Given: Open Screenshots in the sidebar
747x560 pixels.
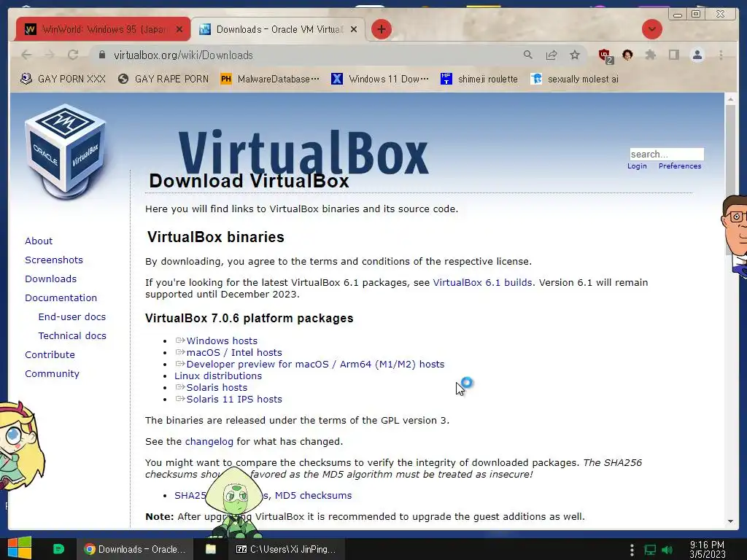Looking at the screenshot, I should coord(54,260).
